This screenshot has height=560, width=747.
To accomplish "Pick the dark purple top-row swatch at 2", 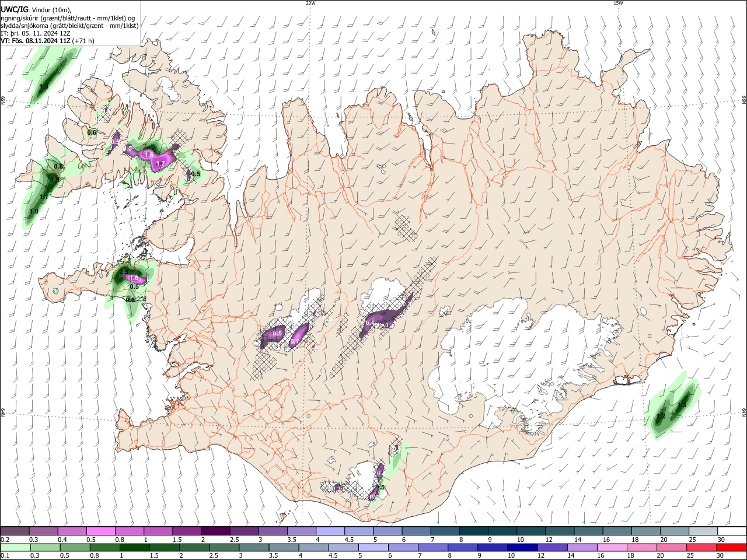I will tap(215, 531).
